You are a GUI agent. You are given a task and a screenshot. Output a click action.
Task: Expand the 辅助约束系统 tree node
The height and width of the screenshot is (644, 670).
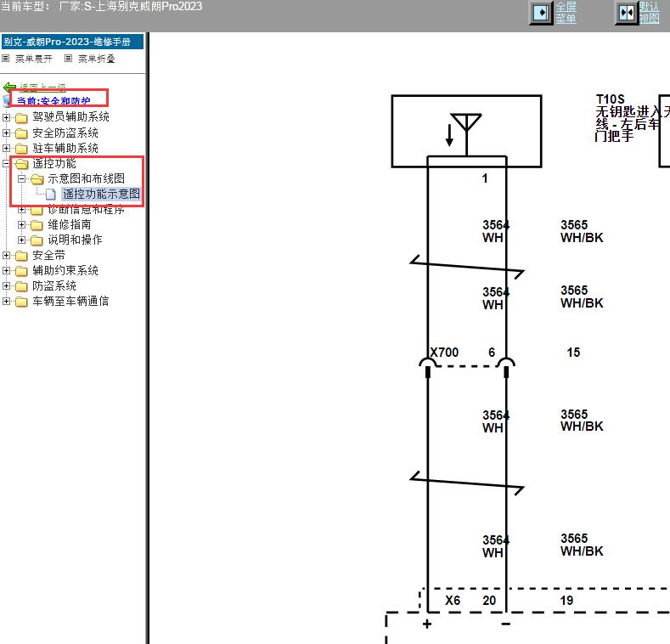point(6,270)
